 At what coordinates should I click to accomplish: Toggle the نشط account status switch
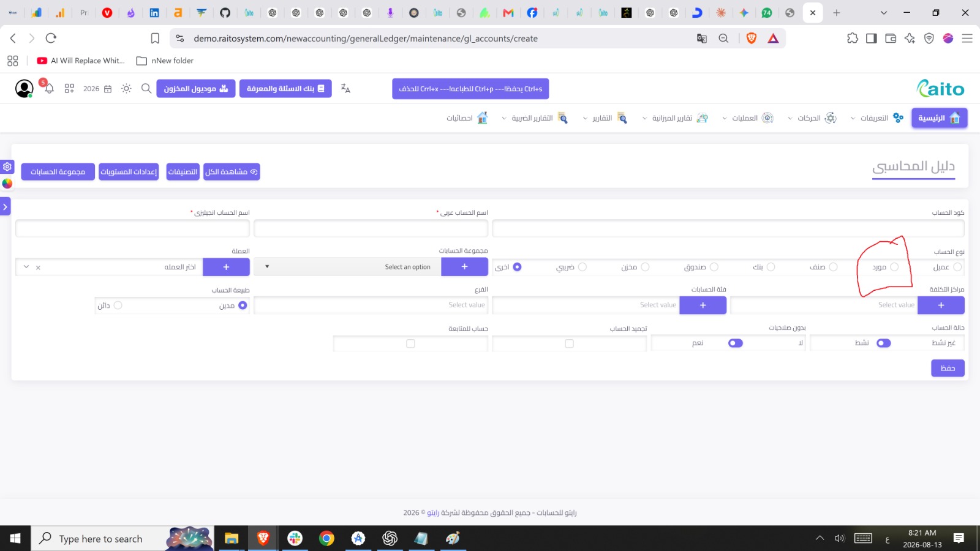[x=883, y=343]
